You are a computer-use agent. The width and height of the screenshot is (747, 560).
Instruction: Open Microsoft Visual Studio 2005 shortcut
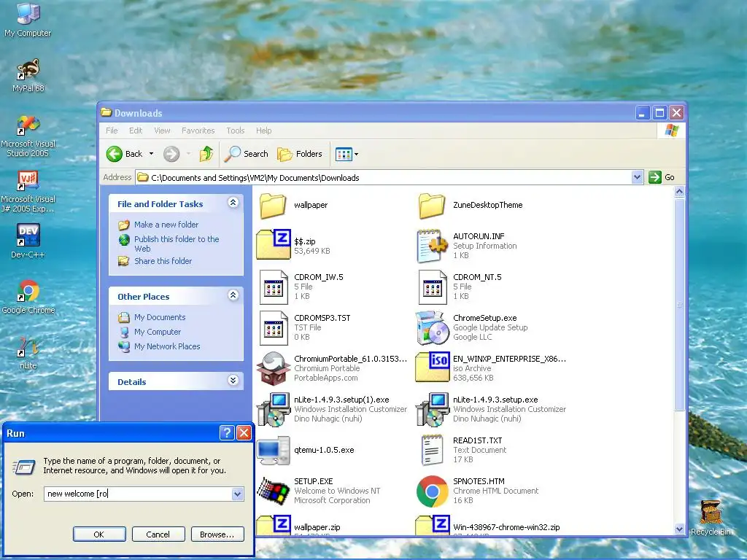(x=28, y=136)
